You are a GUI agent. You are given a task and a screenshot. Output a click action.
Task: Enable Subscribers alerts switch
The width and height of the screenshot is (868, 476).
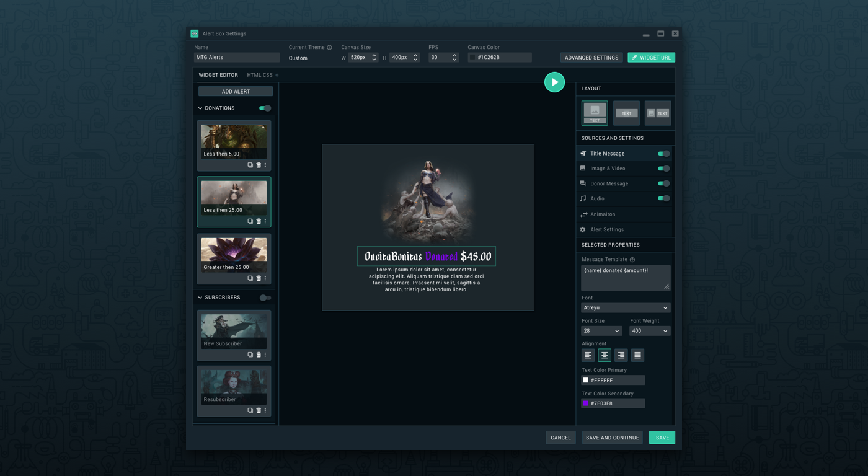coord(265,297)
